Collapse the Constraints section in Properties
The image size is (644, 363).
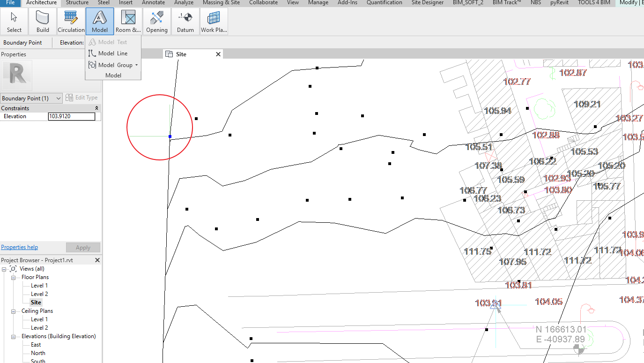click(x=97, y=108)
